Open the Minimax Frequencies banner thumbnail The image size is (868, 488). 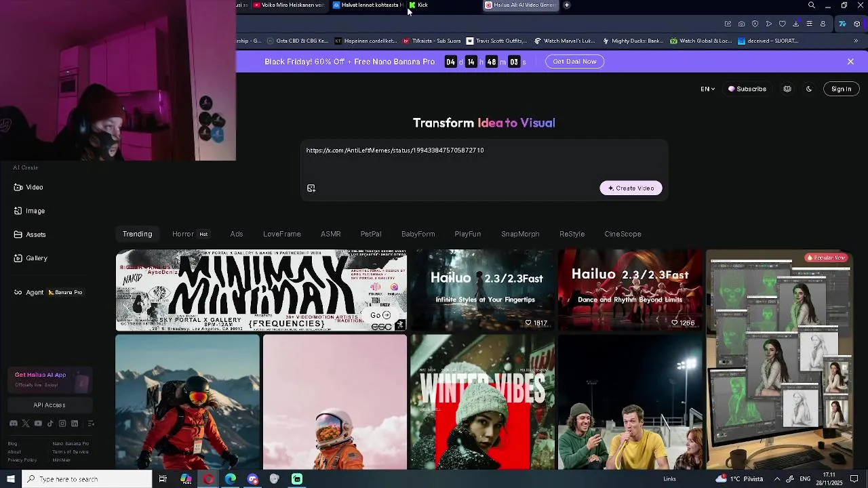click(x=261, y=291)
